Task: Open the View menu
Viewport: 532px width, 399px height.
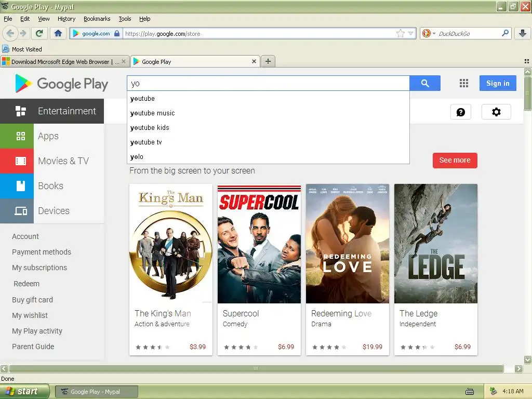Action: coord(44,19)
